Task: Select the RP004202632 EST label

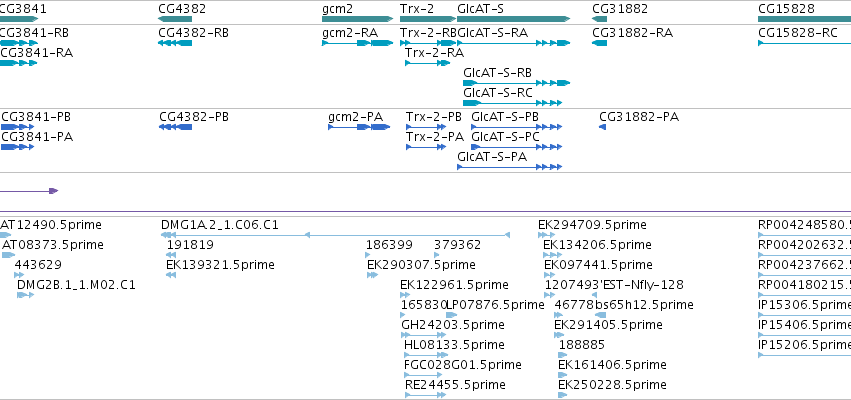Action: click(x=804, y=245)
